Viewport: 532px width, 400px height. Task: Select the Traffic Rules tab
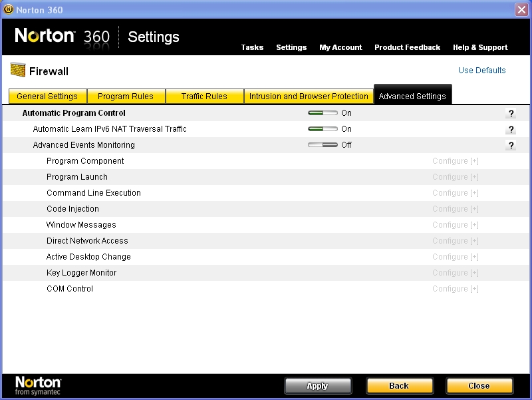pos(204,97)
